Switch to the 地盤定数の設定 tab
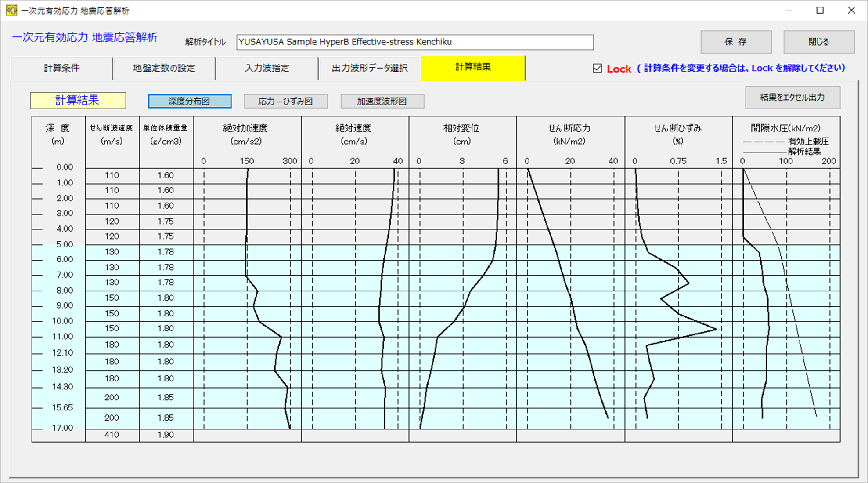The height and width of the screenshot is (483, 868). point(164,68)
